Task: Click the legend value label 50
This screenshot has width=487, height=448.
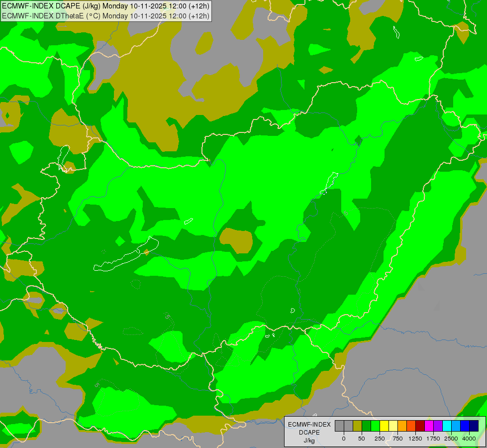Action: pyautogui.click(x=362, y=439)
